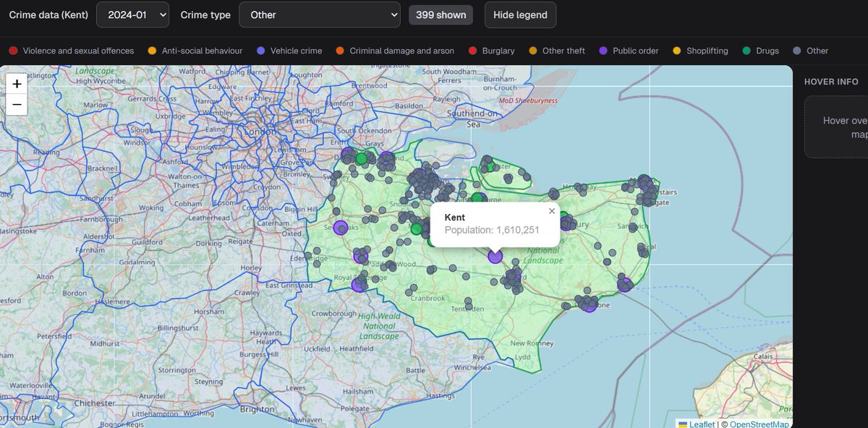Click the purple Public order legend dot
The width and height of the screenshot is (868, 428).
[603, 51]
